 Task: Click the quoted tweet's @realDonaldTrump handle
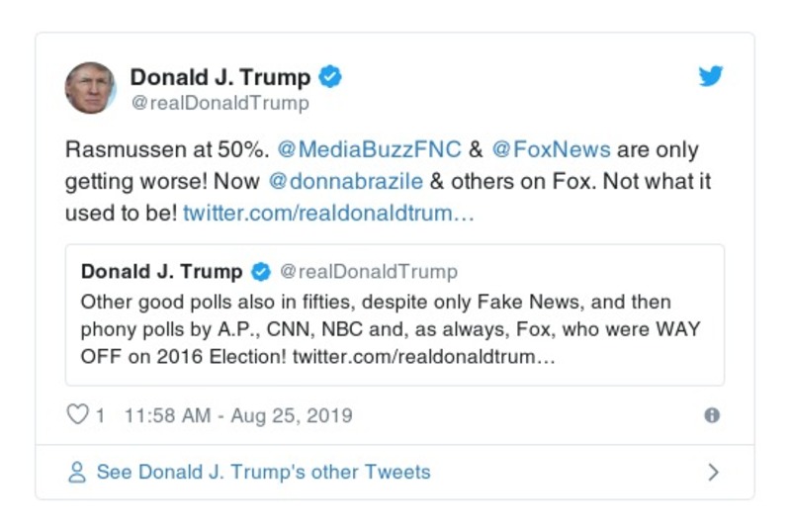click(x=369, y=271)
